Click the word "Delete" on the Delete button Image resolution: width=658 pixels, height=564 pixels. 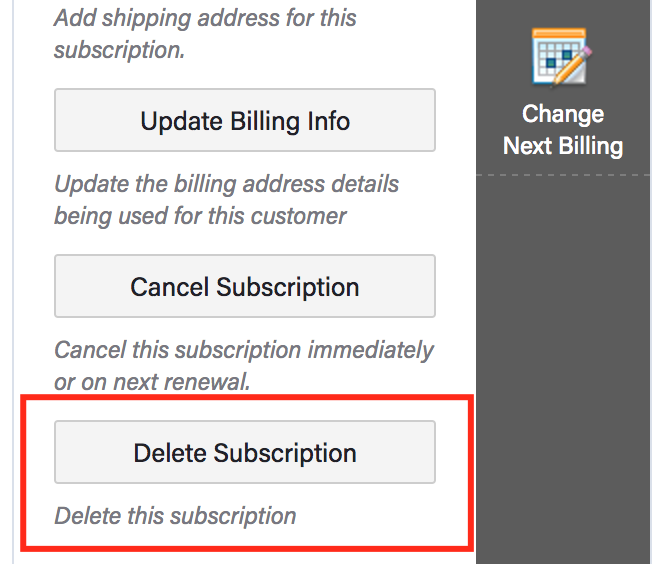click(170, 453)
